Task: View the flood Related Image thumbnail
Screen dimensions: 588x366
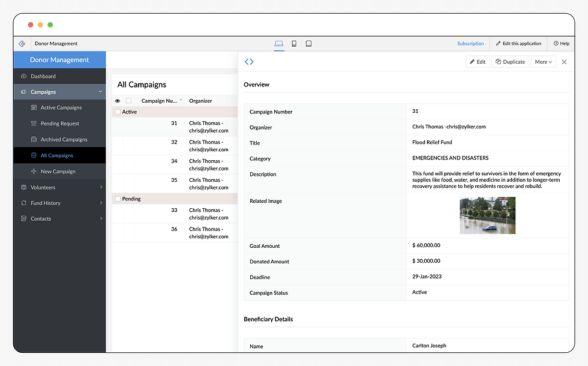Action: coord(487,215)
